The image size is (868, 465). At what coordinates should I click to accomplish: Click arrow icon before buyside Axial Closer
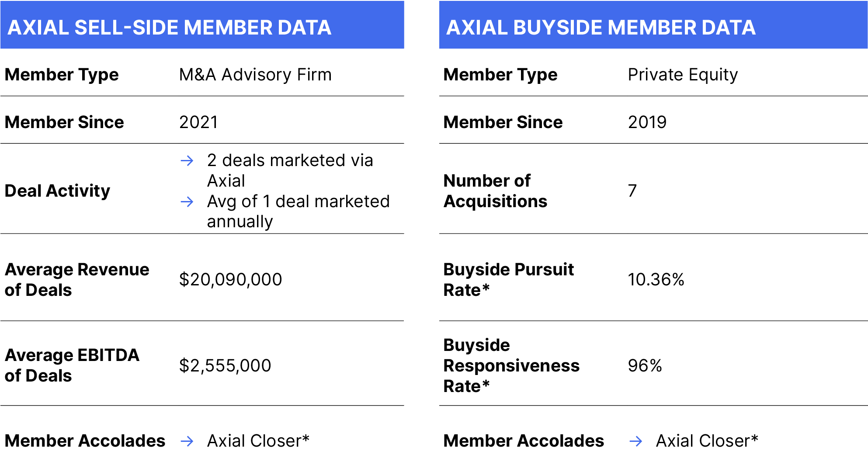click(x=636, y=441)
